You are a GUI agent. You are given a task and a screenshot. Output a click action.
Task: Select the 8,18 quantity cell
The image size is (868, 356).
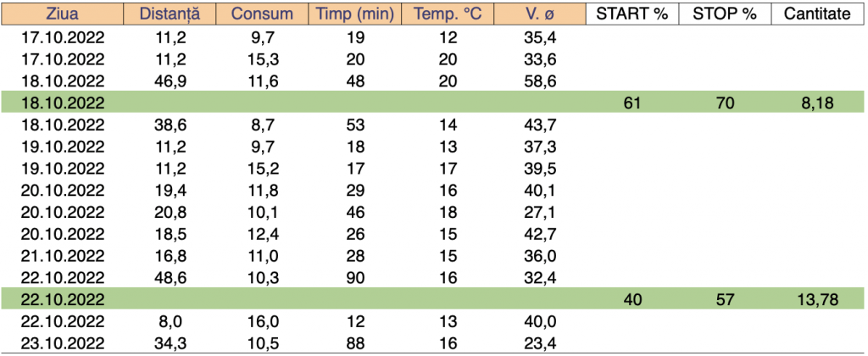tap(818, 103)
